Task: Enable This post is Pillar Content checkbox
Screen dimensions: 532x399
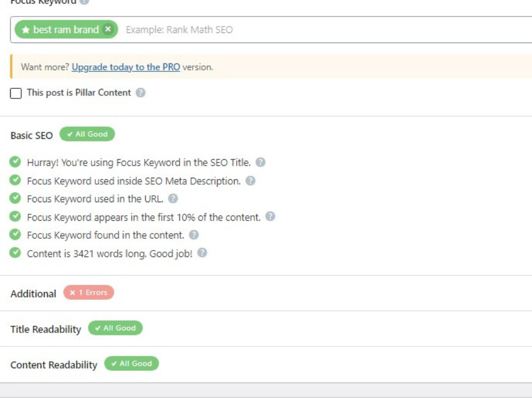Action: [16, 93]
